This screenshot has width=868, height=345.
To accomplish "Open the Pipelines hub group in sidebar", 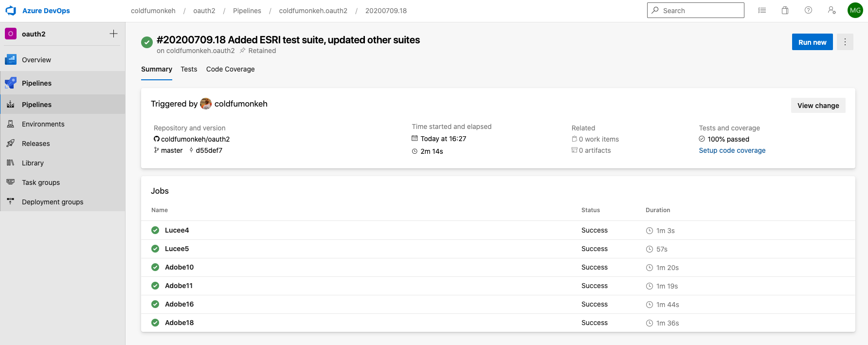I will [63, 83].
